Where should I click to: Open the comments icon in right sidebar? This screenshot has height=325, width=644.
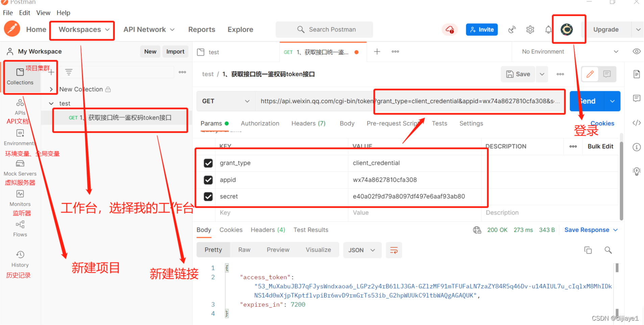637,98
